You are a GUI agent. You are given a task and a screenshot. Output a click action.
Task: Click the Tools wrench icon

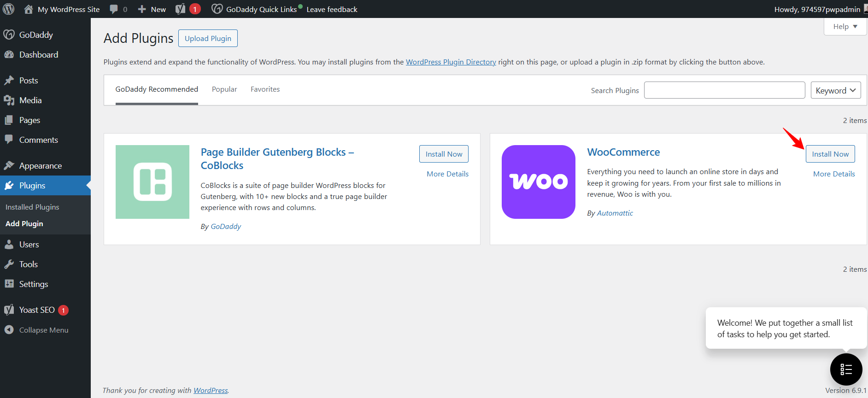(9, 264)
